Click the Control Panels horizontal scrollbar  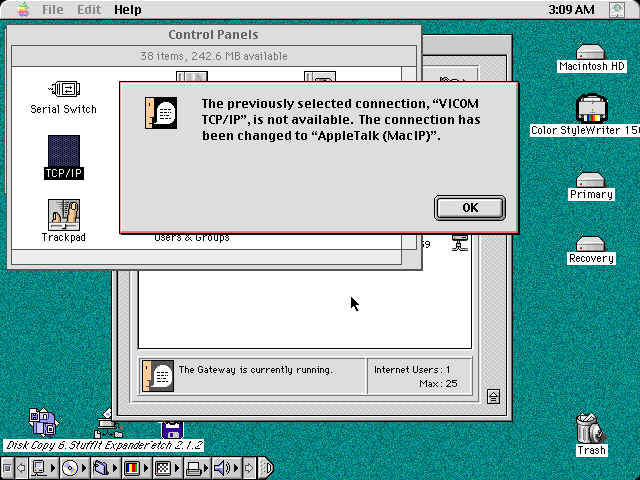click(x=206, y=257)
